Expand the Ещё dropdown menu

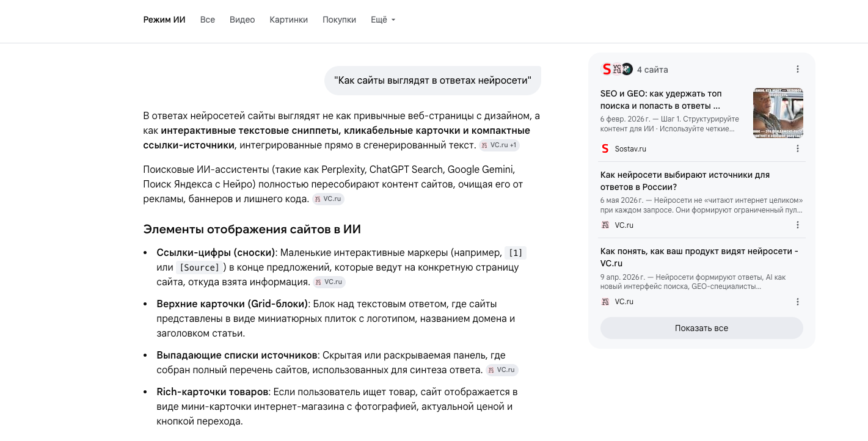tap(383, 20)
